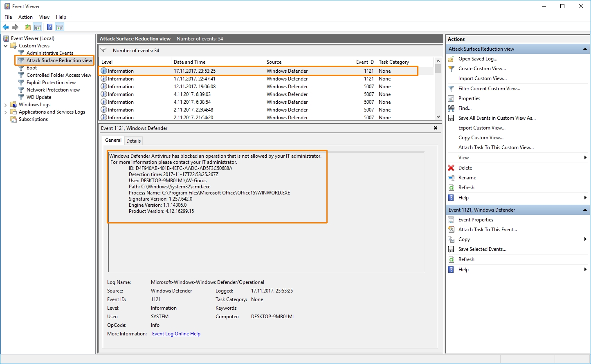
Task: Close the Event 1121 preview pane
Action: click(436, 128)
